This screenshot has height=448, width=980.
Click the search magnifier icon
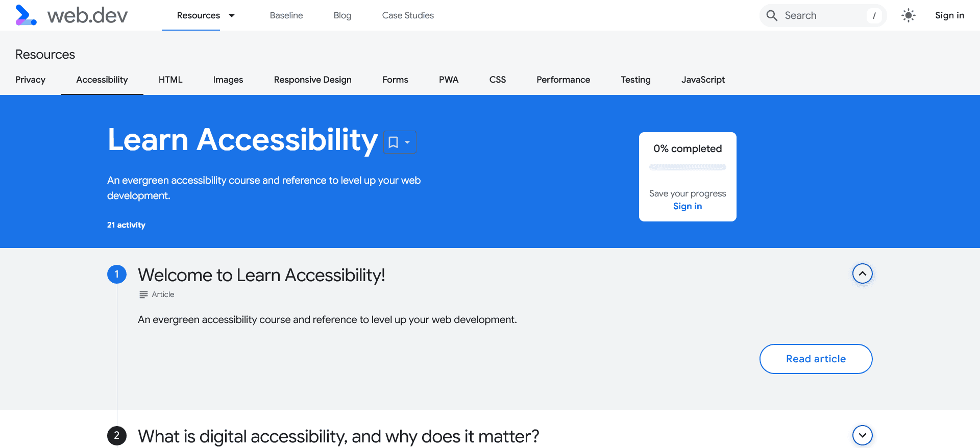pyautogui.click(x=772, y=15)
